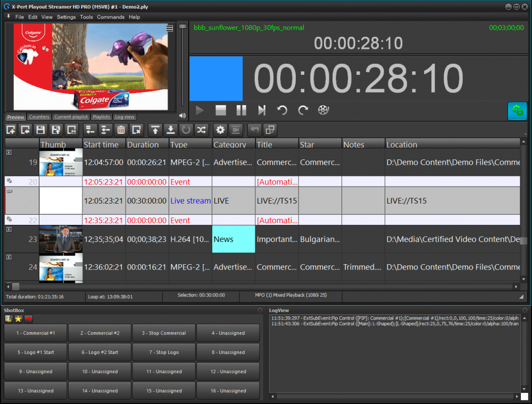
Task: Click the red arrow icon in ShotBox
Action: (28, 319)
